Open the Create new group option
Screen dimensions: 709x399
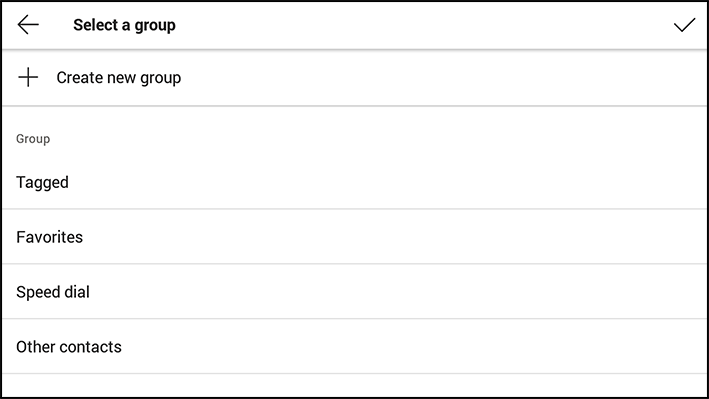pyautogui.click(x=354, y=78)
